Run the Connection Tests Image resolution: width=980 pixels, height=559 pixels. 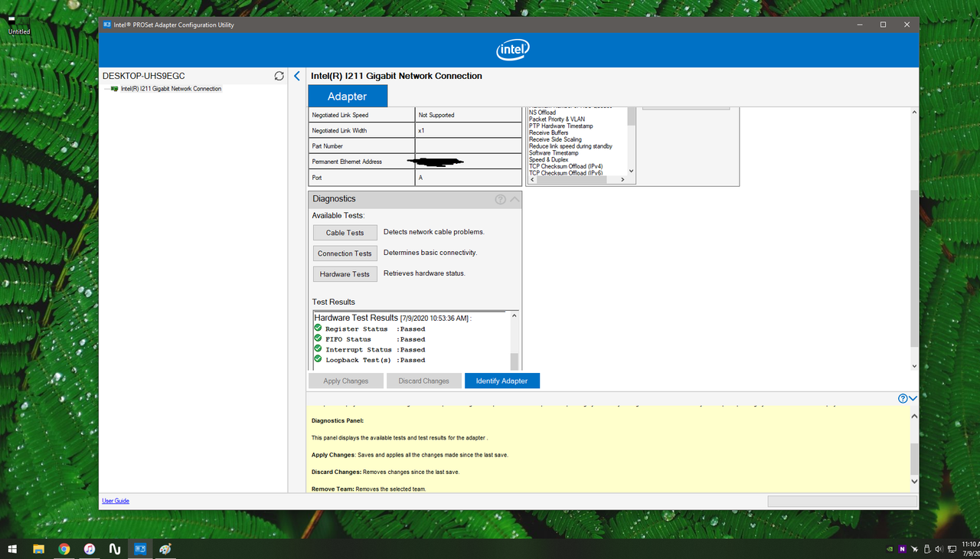345,253
